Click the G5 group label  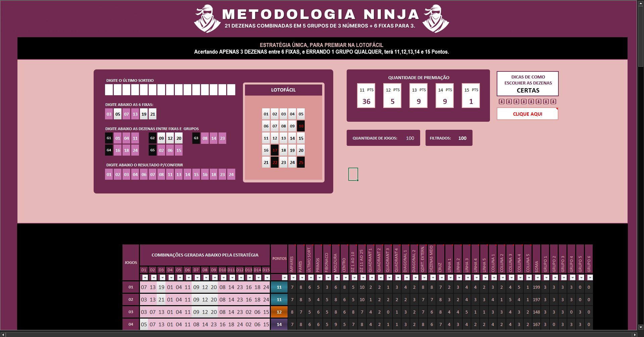153,150
